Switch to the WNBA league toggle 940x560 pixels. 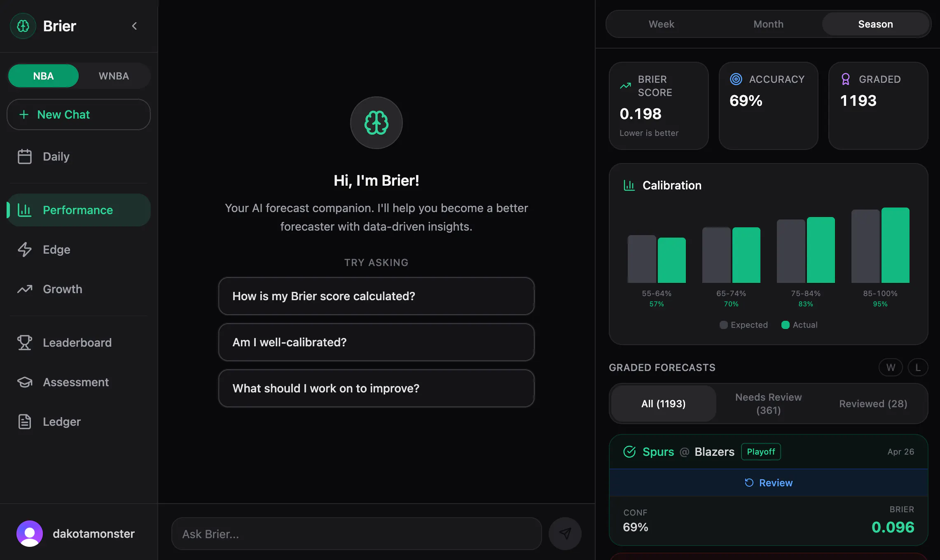(114, 76)
